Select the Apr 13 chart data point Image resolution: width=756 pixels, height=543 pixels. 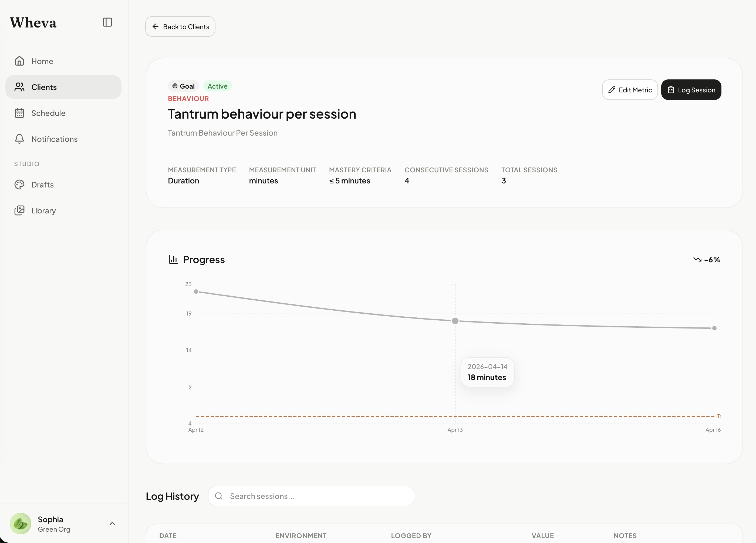pyautogui.click(x=455, y=321)
